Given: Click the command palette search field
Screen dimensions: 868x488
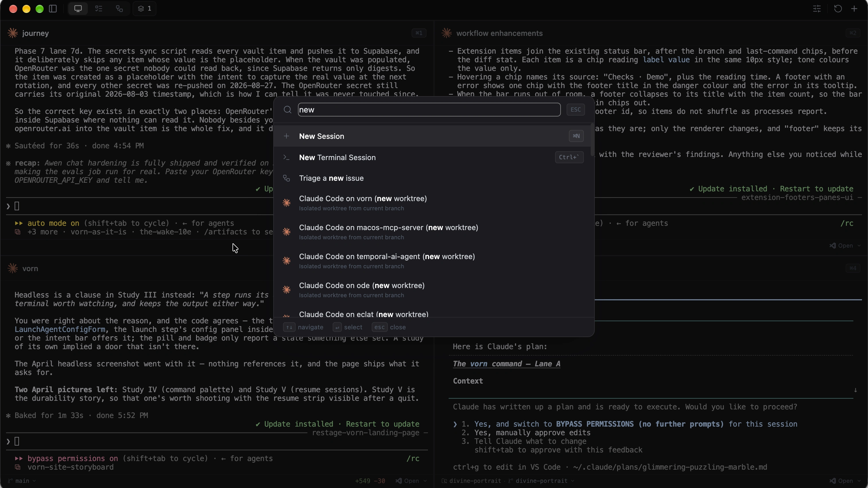Looking at the screenshot, I should (429, 110).
